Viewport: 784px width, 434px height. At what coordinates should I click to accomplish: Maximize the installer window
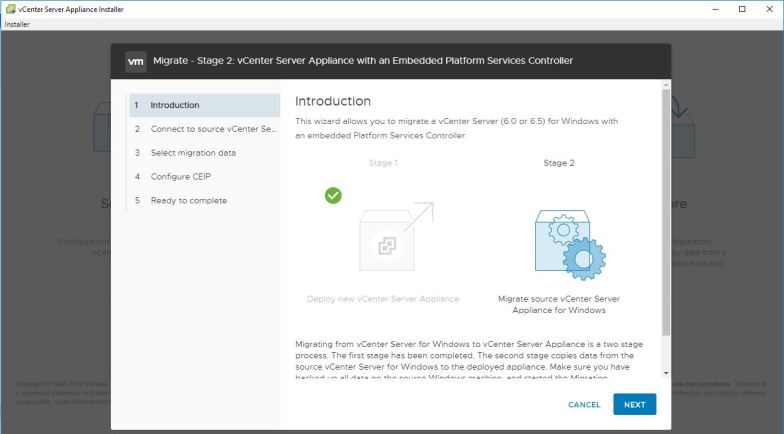click(742, 9)
